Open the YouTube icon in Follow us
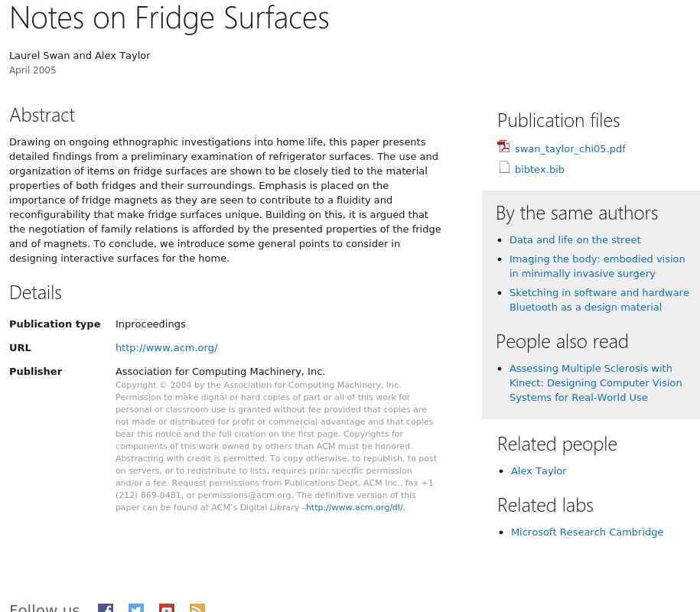 tap(167, 608)
